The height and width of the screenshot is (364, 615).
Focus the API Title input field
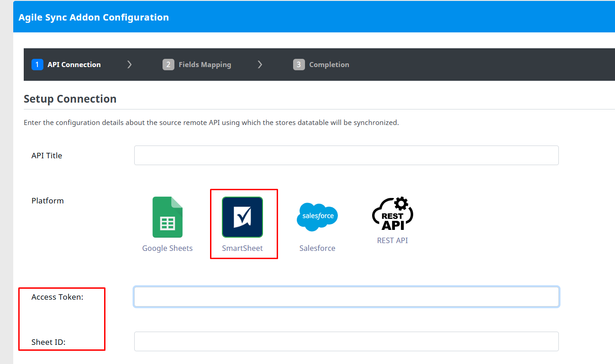tap(346, 155)
